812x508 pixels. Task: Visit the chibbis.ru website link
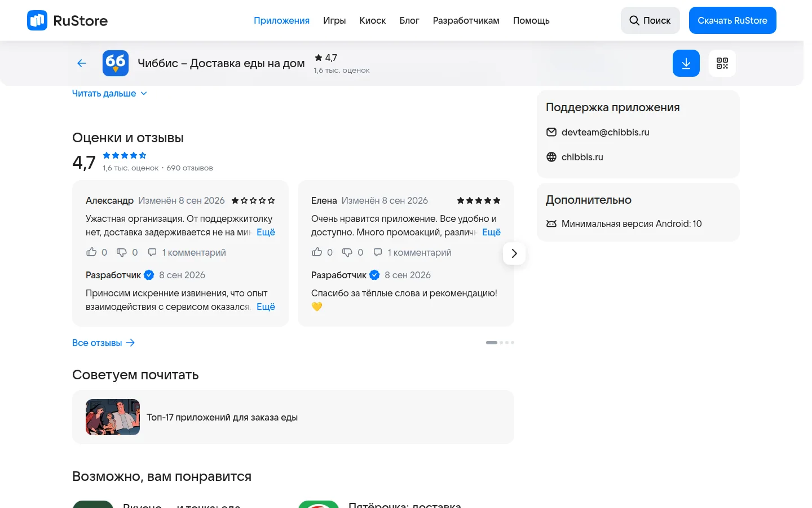[582, 157]
